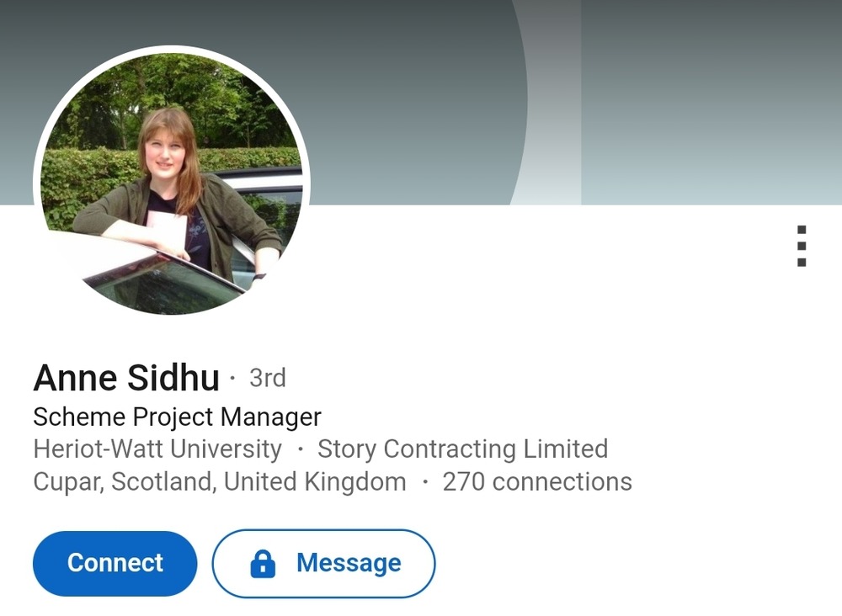Open the circular profile photo
842x616 pixels.
click(171, 183)
